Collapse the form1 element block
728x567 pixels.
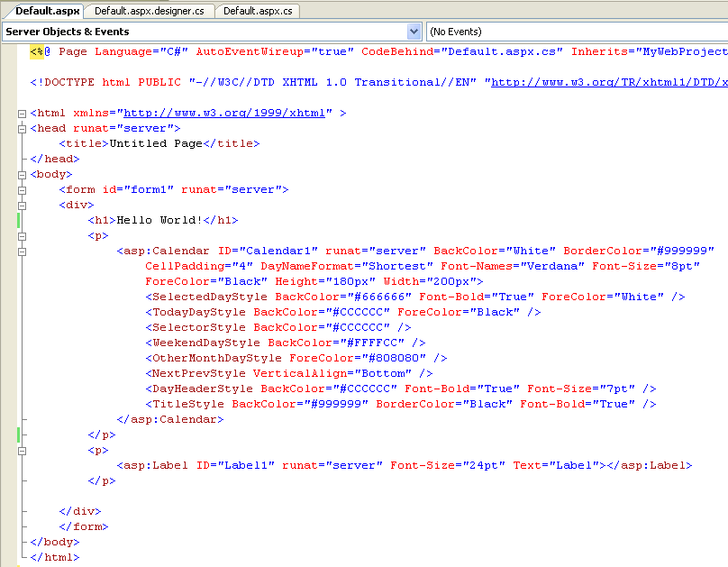[22, 190]
